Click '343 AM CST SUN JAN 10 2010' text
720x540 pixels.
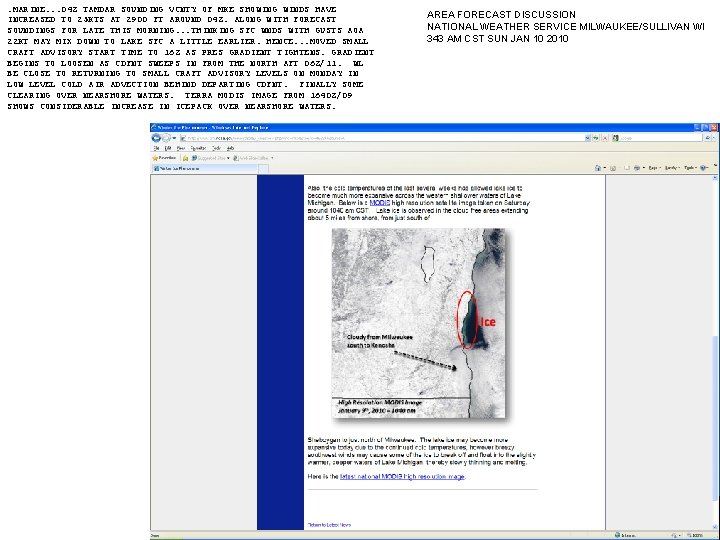point(497,39)
